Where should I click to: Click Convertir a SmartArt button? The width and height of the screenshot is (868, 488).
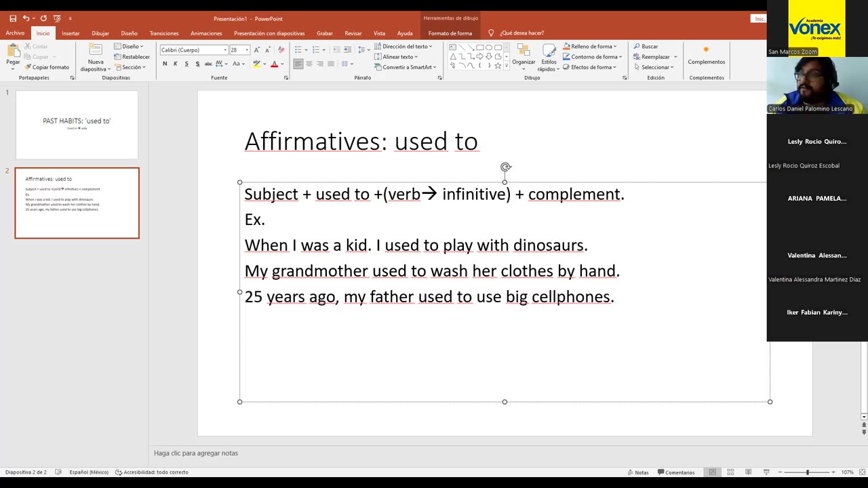click(x=405, y=67)
